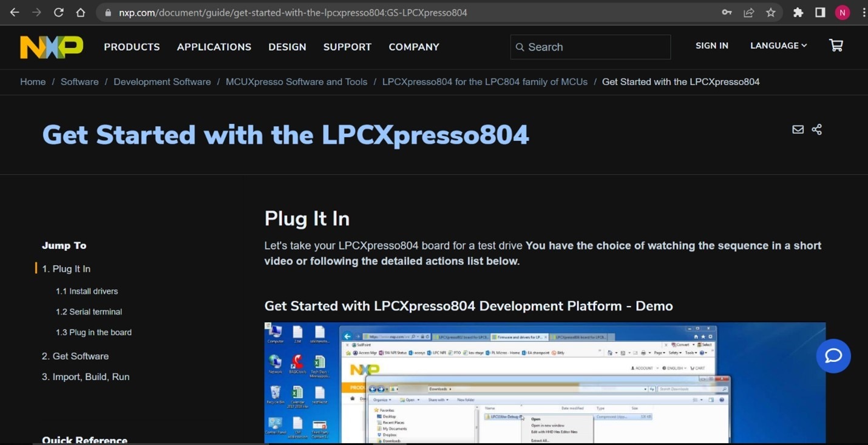Reload the page in the browser
The height and width of the screenshot is (445, 868).
coord(59,12)
